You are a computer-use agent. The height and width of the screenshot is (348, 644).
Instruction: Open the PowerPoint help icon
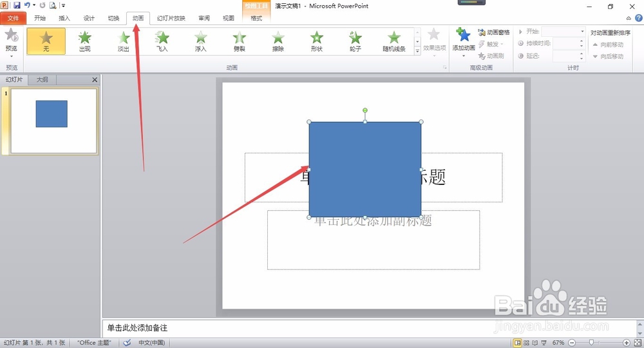click(639, 18)
